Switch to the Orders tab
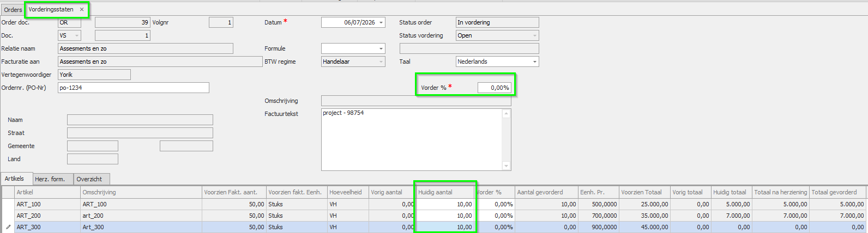This screenshot has width=868, height=233. [x=13, y=10]
